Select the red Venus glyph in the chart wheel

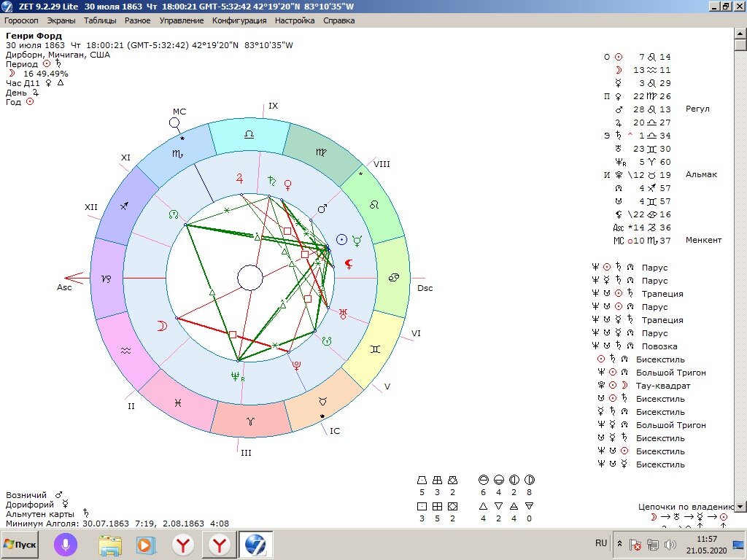point(287,184)
